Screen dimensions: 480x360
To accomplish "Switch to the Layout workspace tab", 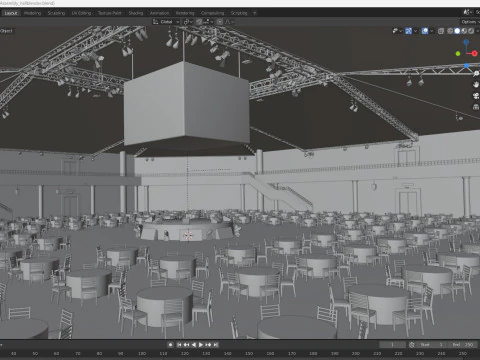I will [11, 13].
